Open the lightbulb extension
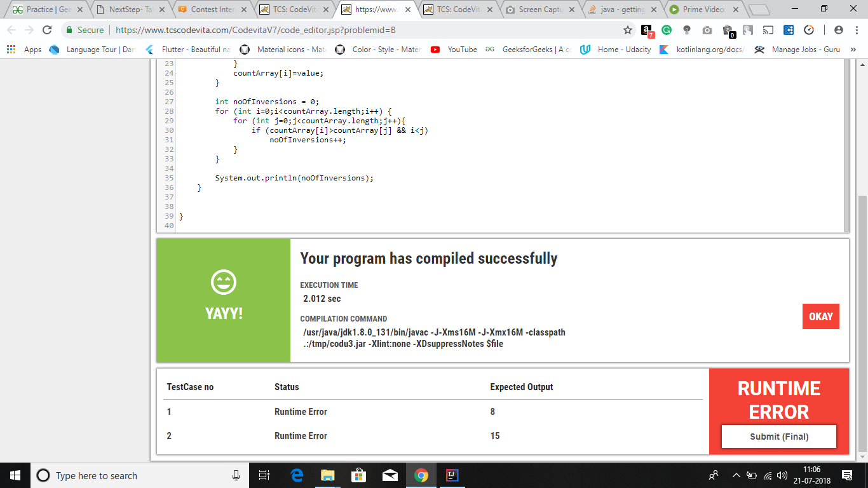The image size is (868, 488). click(686, 30)
